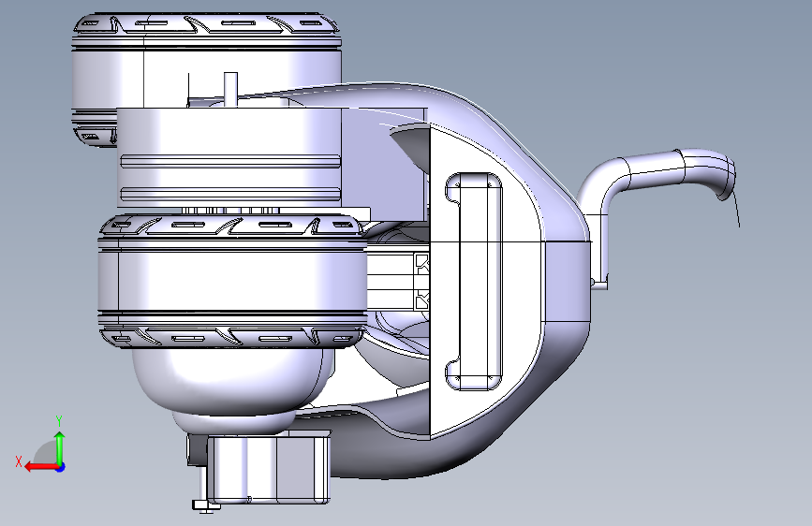Click the triad's "X" letter label
Viewport: 812px width, 526px height.
[x=19, y=461]
